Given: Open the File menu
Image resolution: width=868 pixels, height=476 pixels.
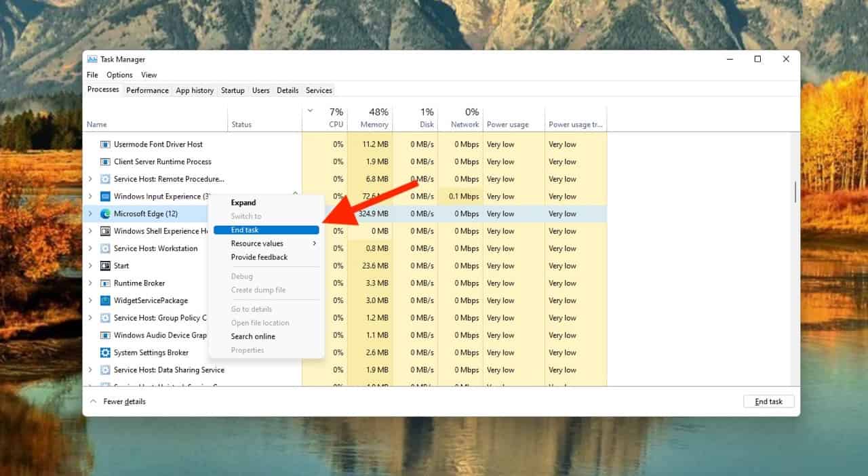Looking at the screenshot, I should (92, 75).
